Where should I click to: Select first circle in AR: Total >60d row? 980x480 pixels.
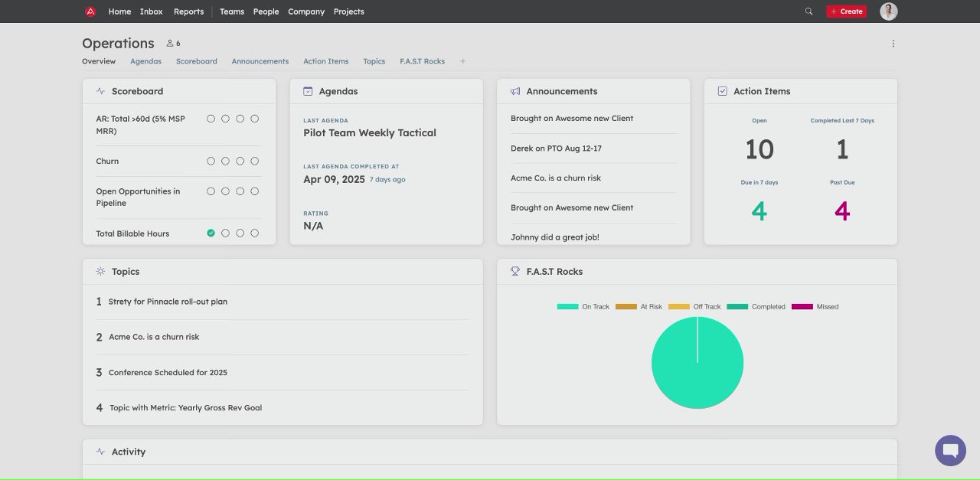click(x=211, y=119)
